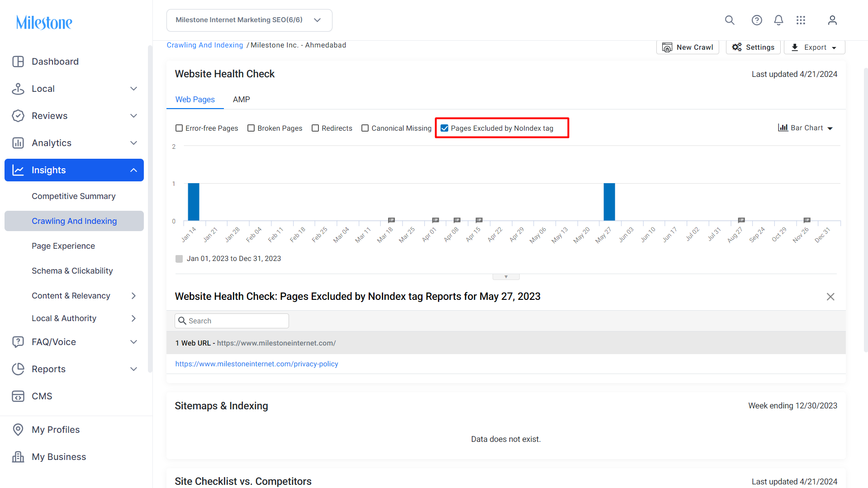
Task: Open Schema & Clickability sidebar item
Action: pyautogui.click(x=72, y=271)
